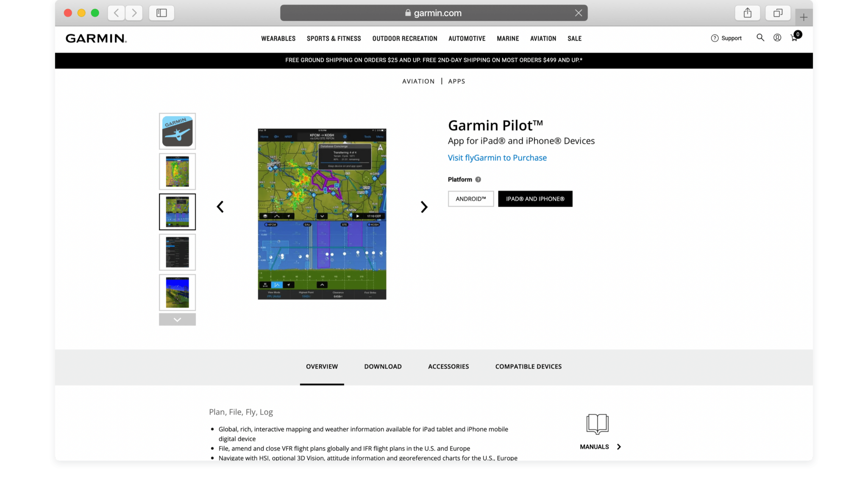Screen dimensions: 868x499
Task: Click the Garmin logo
Action: (95, 38)
